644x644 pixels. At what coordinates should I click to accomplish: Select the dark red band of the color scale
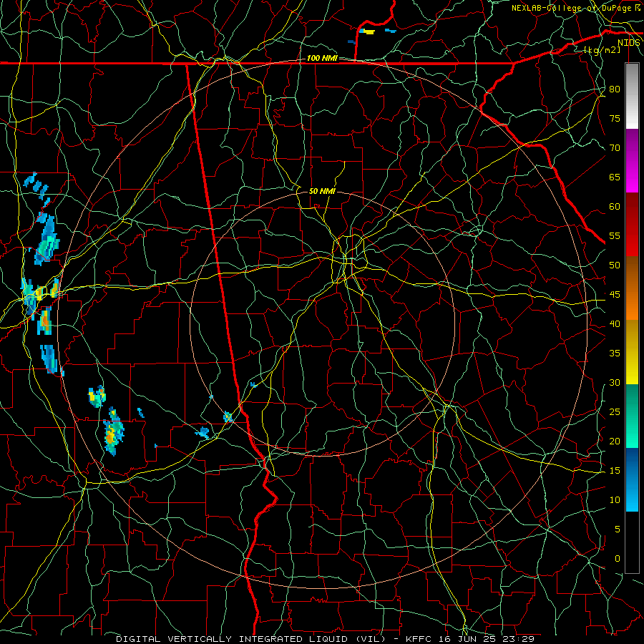(x=632, y=224)
